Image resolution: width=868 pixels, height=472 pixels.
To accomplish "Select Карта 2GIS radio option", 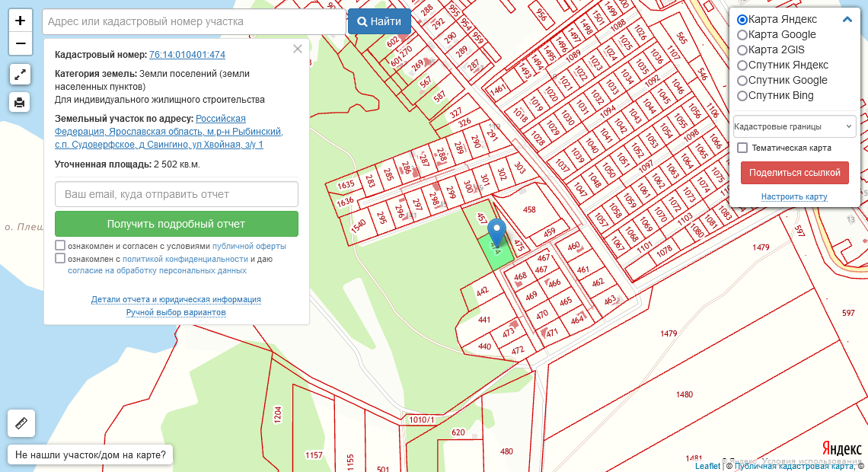I will point(742,49).
